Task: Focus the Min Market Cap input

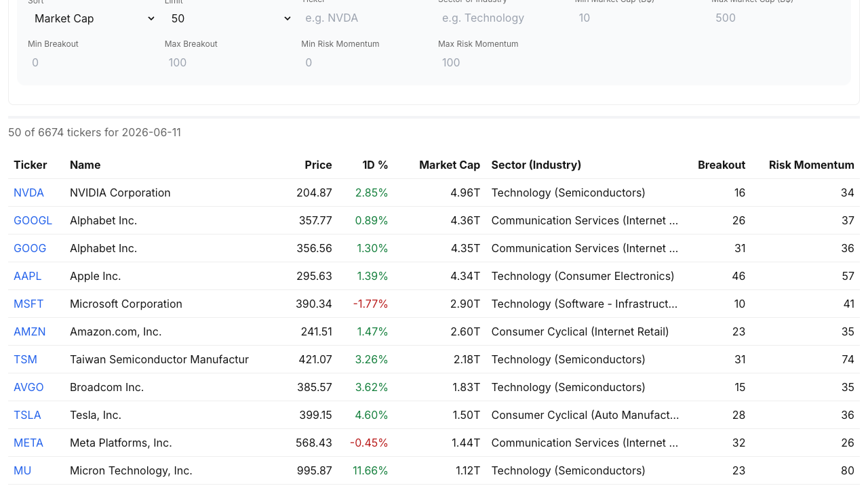Action: (639, 18)
